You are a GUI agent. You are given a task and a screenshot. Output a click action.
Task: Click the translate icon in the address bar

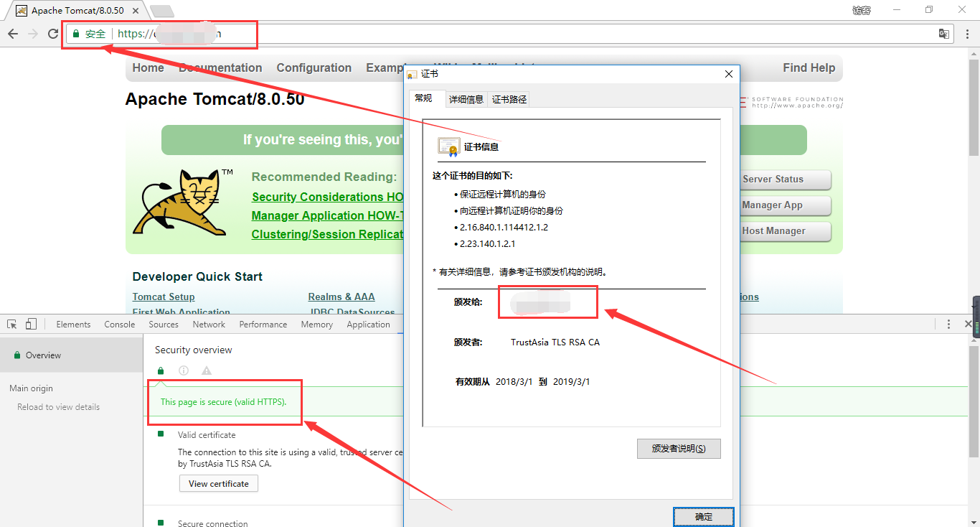coord(944,34)
